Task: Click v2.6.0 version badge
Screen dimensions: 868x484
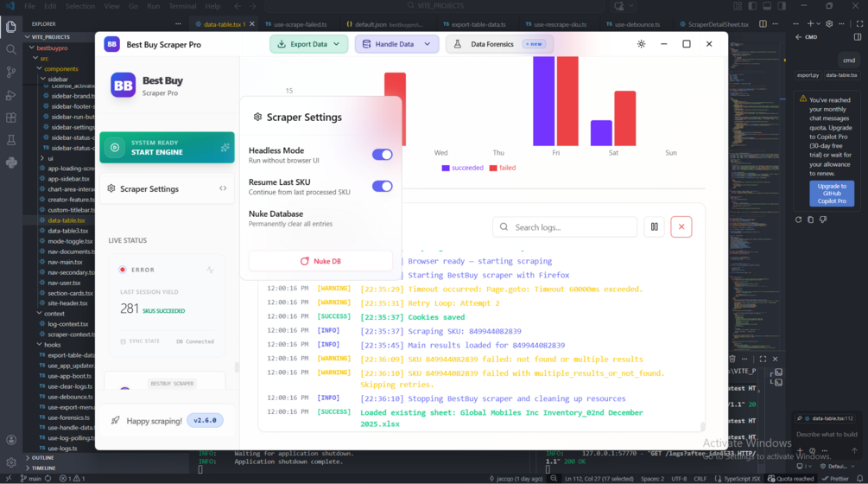Action: [x=205, y=420]
